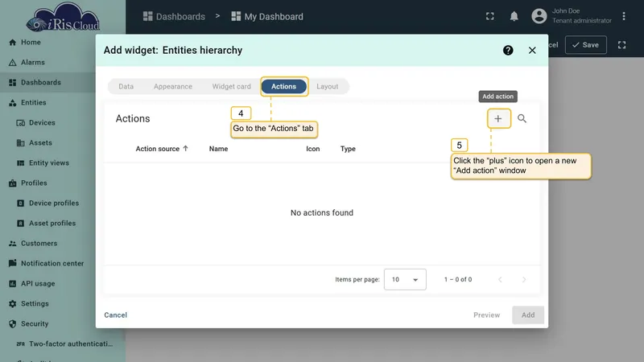644x362 pixels.
Task: Open notifications bell icon
Action: click(514, 16)
